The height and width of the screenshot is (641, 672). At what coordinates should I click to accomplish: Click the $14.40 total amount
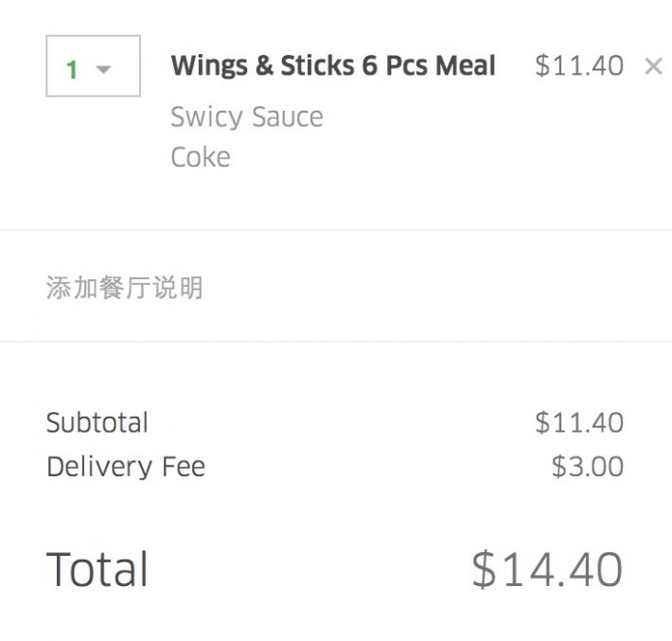click(x=547, y=570)
